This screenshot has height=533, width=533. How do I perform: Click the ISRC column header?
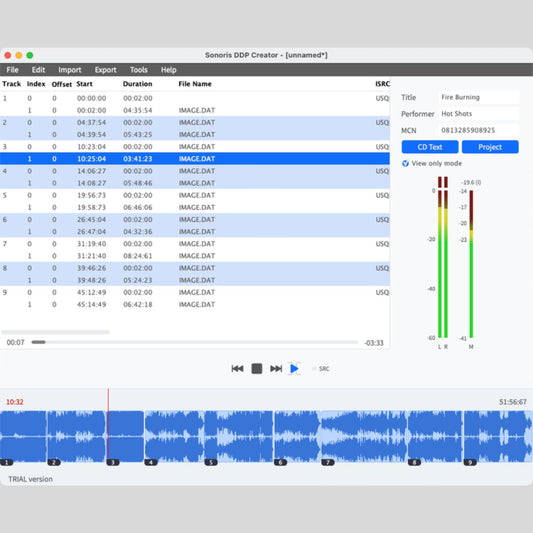(x=382, y=84)
